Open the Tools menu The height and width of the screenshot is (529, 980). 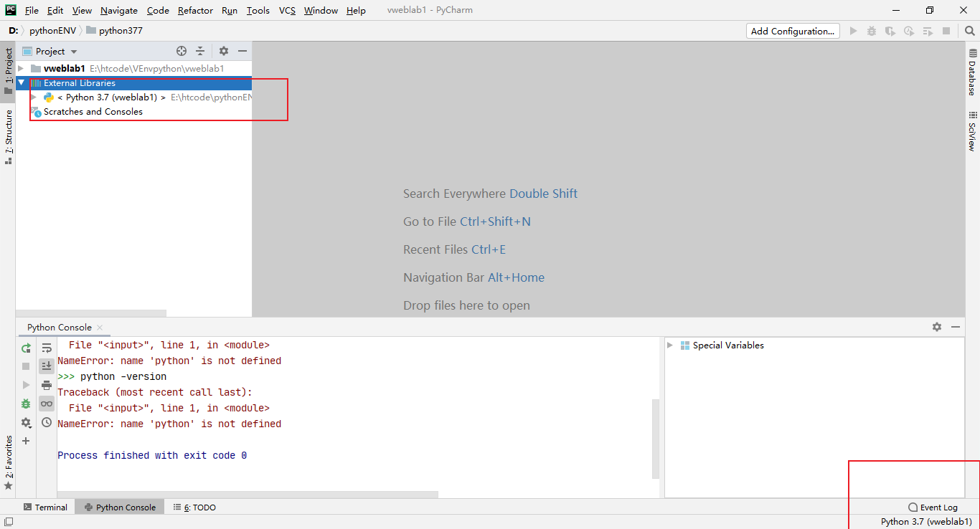258,10
